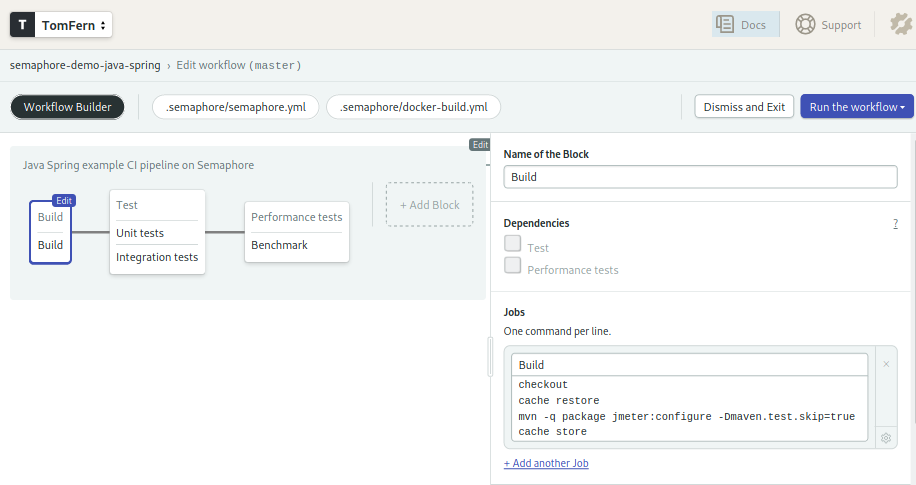Viewport: 916px width, 485px height.
Task: Click the T organization logo
Action: tap(23, 25)
